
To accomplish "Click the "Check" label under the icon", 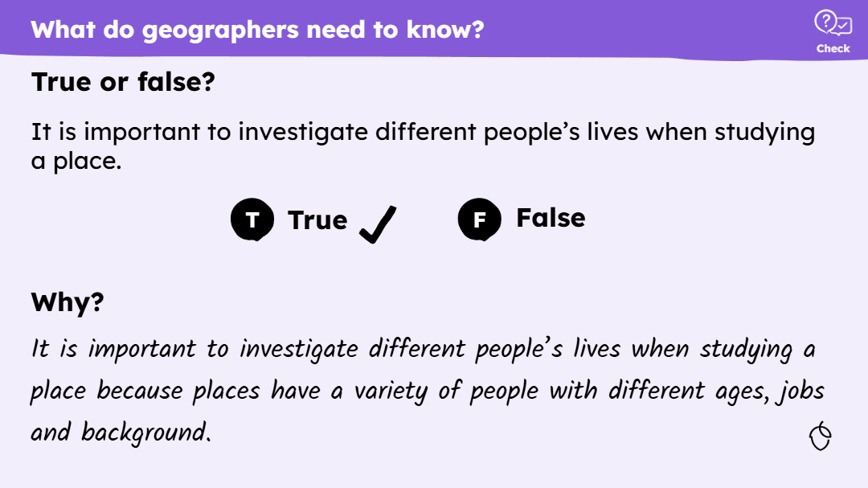I will 833,48.
